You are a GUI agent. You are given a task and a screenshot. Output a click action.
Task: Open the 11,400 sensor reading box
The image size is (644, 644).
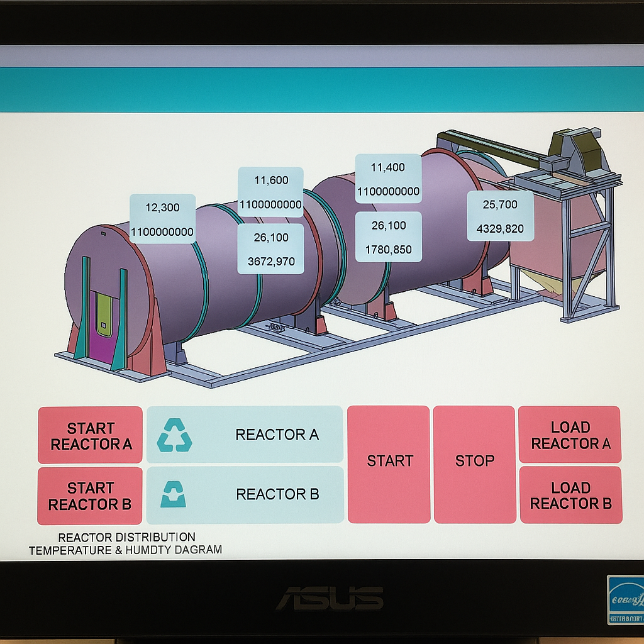pos(388,179)
